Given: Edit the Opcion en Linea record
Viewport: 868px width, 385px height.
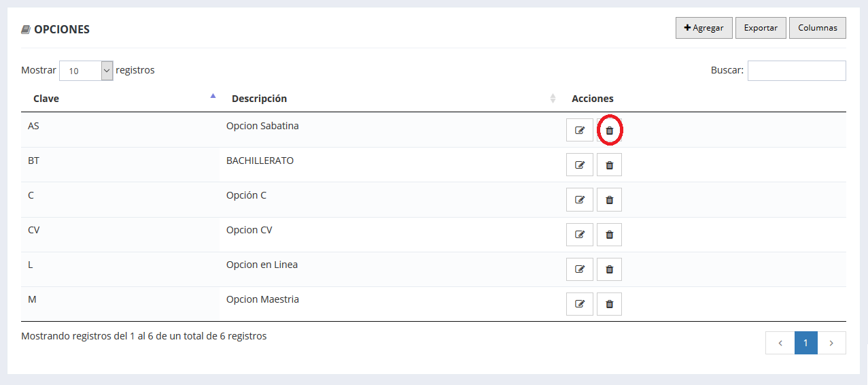Looking at the screenshot, I should point(580,269).
